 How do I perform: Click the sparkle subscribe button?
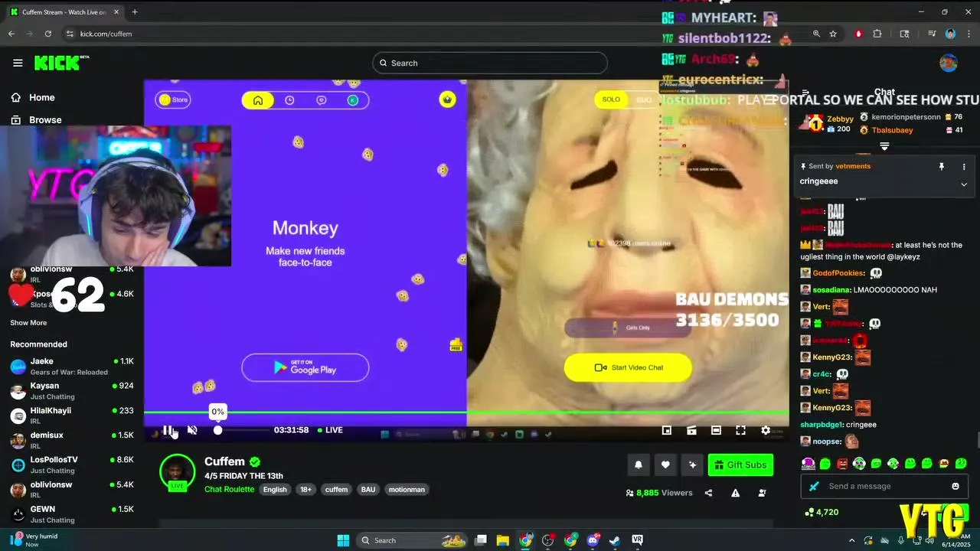[693, 465]
